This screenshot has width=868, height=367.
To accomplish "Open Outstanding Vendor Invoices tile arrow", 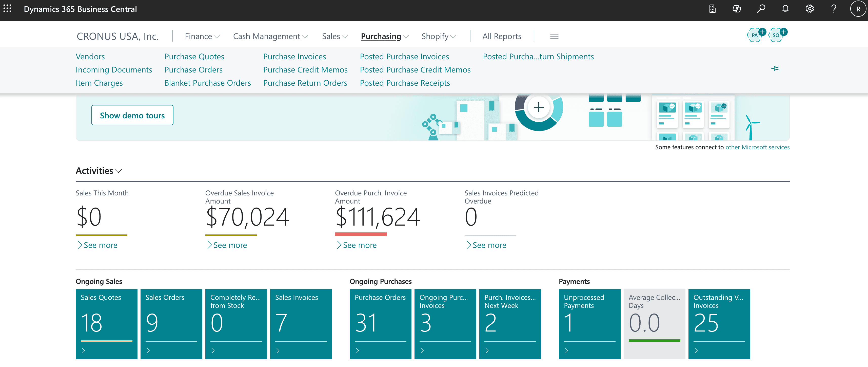I will pos(696,351).
